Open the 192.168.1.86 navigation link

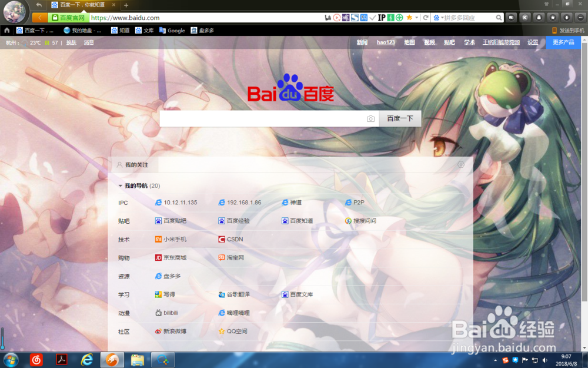[x=240, y=203]
